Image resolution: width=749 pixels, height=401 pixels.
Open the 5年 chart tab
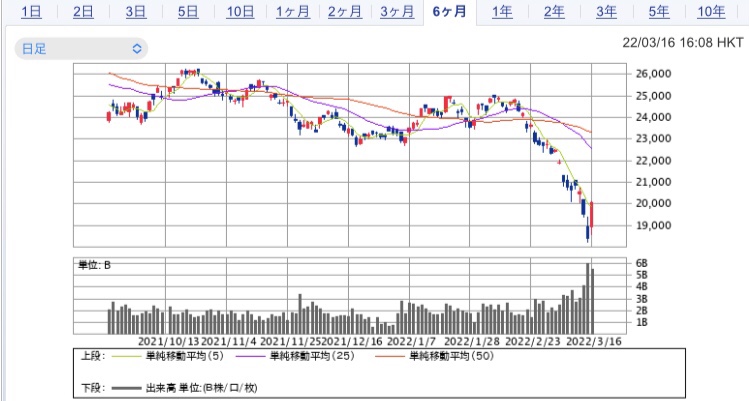tap(658, 13)
